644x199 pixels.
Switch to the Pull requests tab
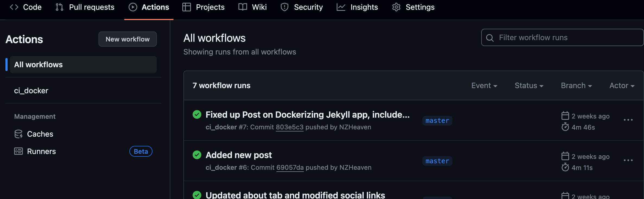pos(85,7)
